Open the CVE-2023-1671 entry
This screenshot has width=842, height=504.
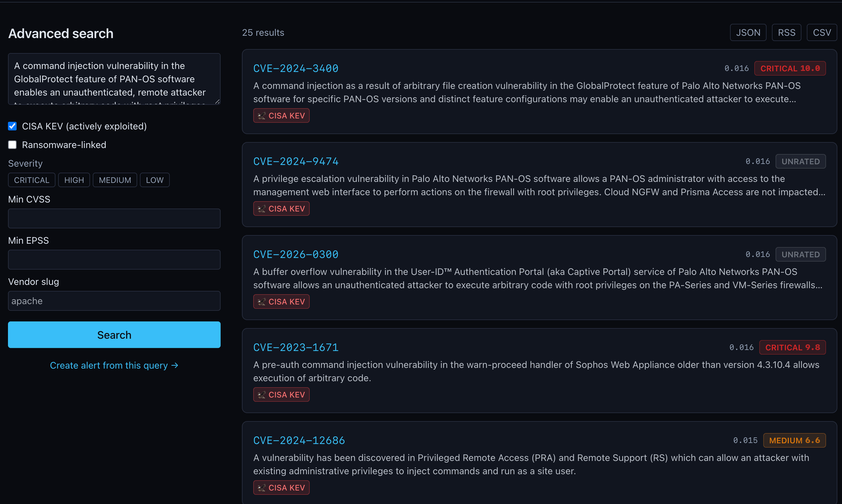[296, 348]
